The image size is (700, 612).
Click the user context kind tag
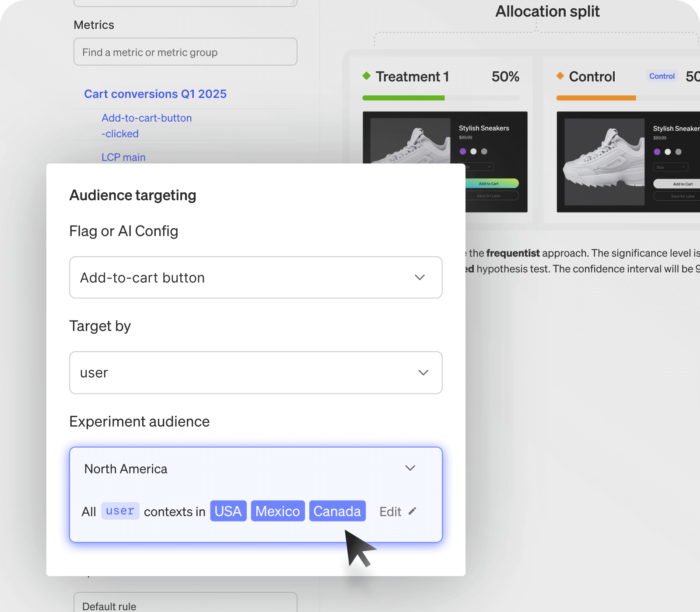(120, 511)
